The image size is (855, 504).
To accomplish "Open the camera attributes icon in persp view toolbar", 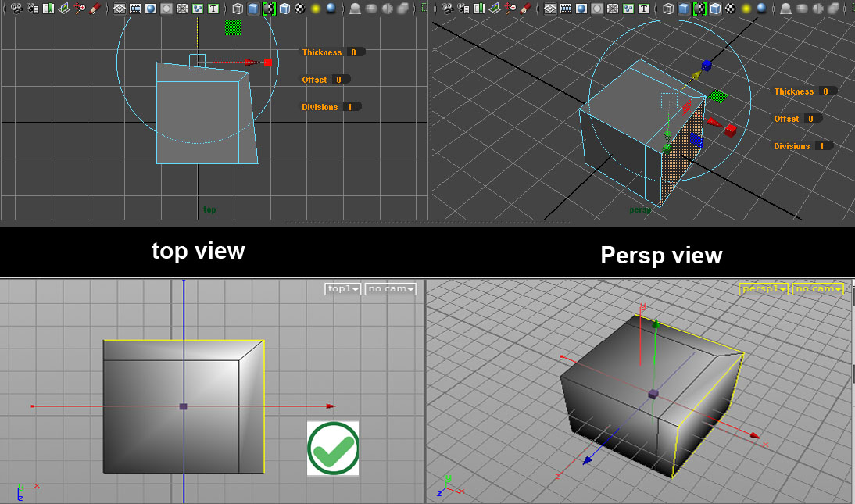I will click(463, 8).
